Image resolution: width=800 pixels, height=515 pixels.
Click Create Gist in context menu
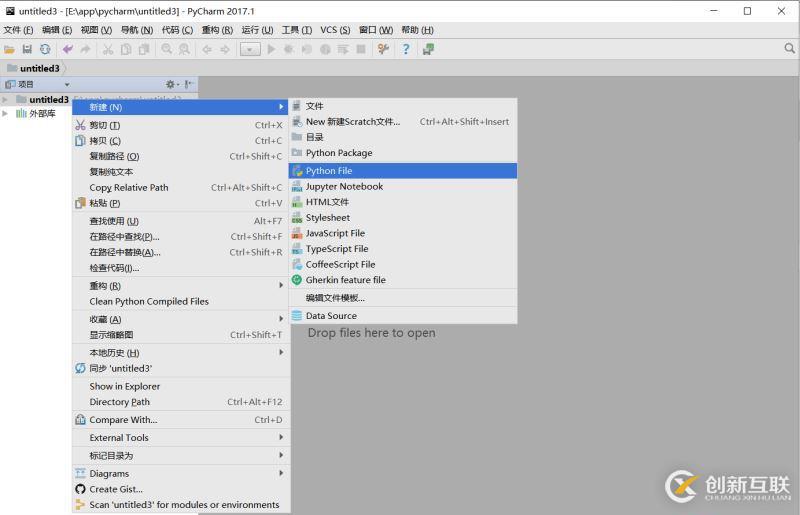(x=181, y=489)
